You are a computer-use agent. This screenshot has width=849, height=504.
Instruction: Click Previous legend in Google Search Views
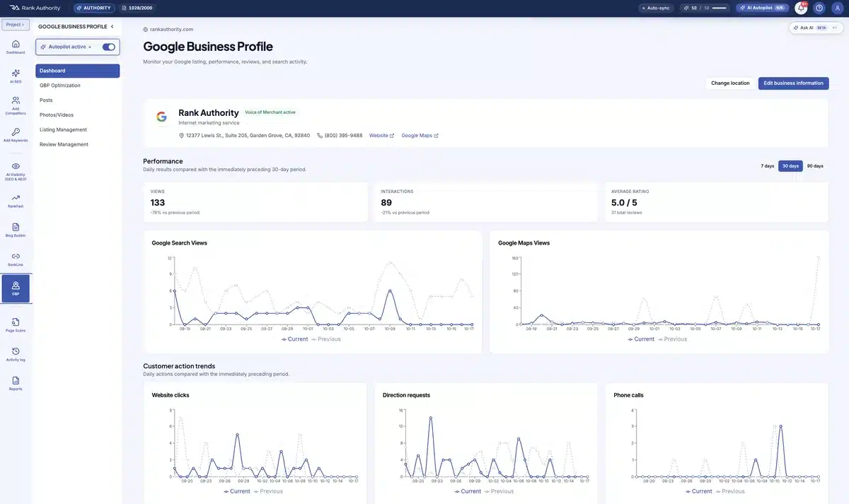coord(326,339)
